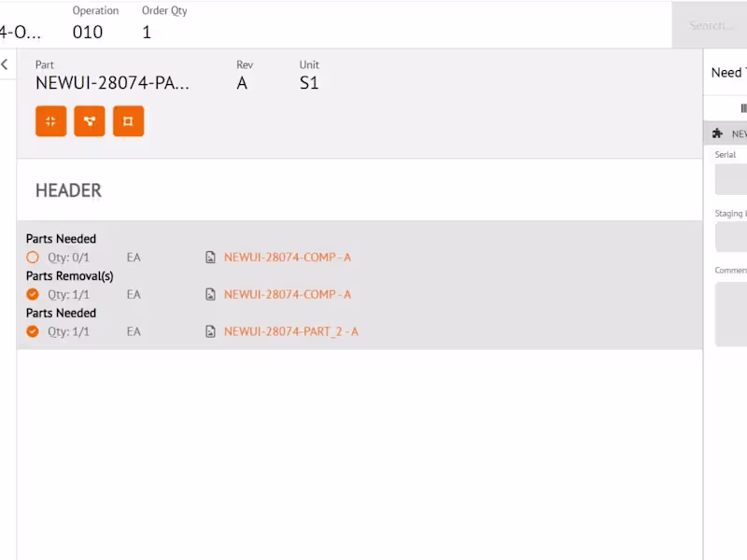Click the puzzle piece icon in right panel
Screen dimensions: 747x560
pos(717,133)
